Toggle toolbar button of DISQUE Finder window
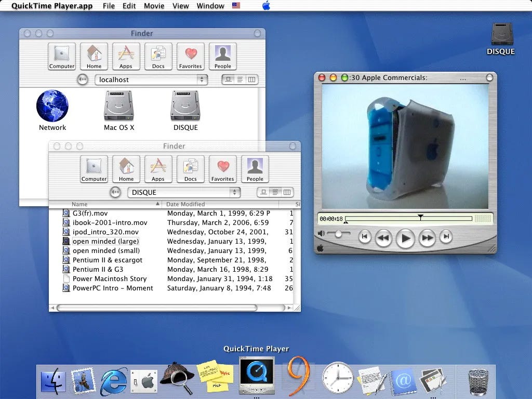Viewport: 532px width, 399px height. tap(292, 146)
